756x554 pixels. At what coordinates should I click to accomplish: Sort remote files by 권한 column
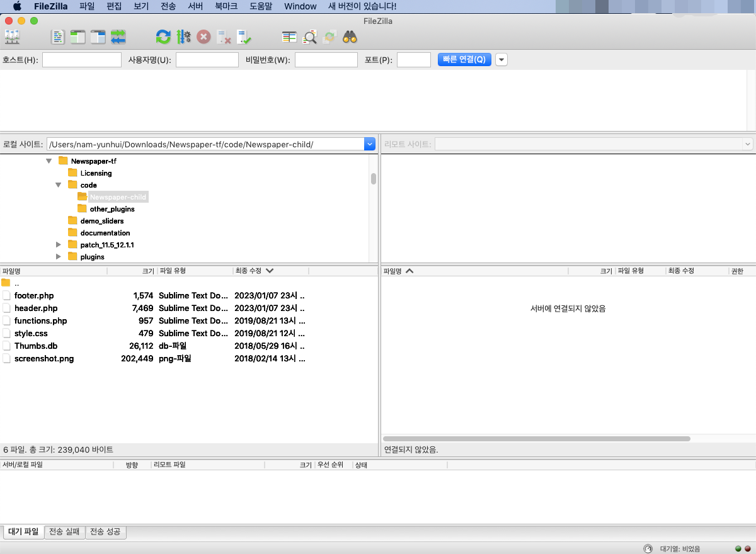(742, 271)
